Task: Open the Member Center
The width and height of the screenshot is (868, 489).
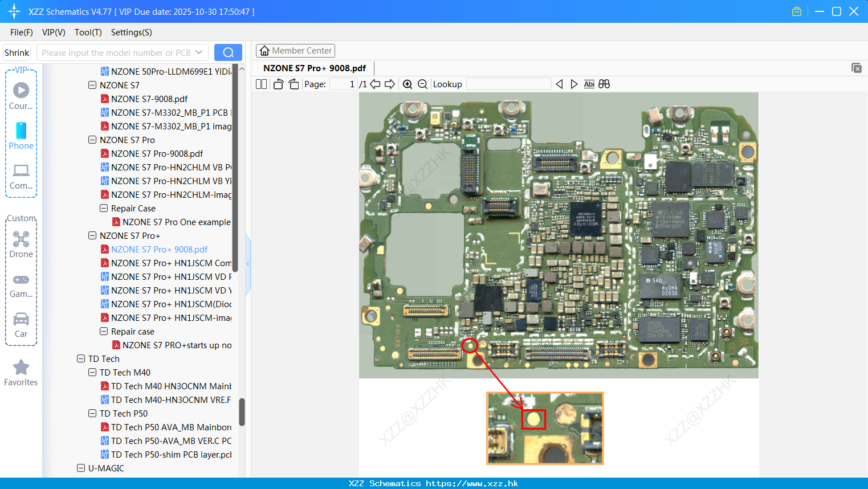Action: pos(295,51)
